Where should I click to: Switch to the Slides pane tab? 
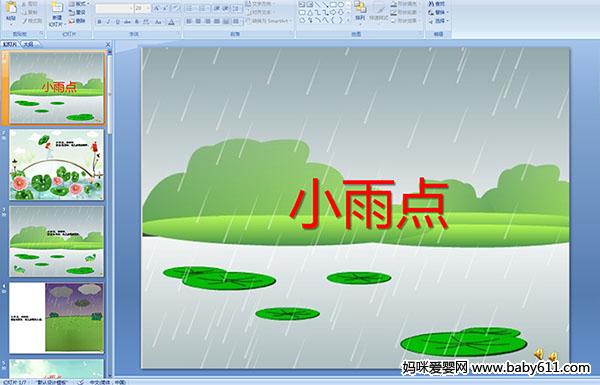coord(10,44)
